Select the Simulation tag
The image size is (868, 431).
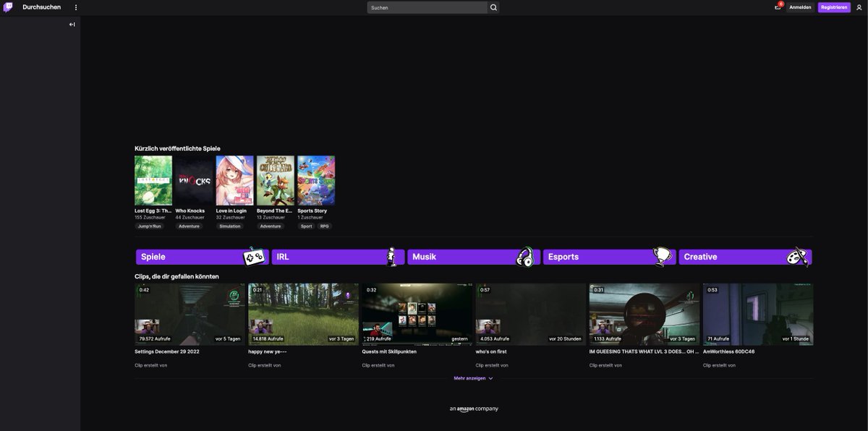pos(230,226)
